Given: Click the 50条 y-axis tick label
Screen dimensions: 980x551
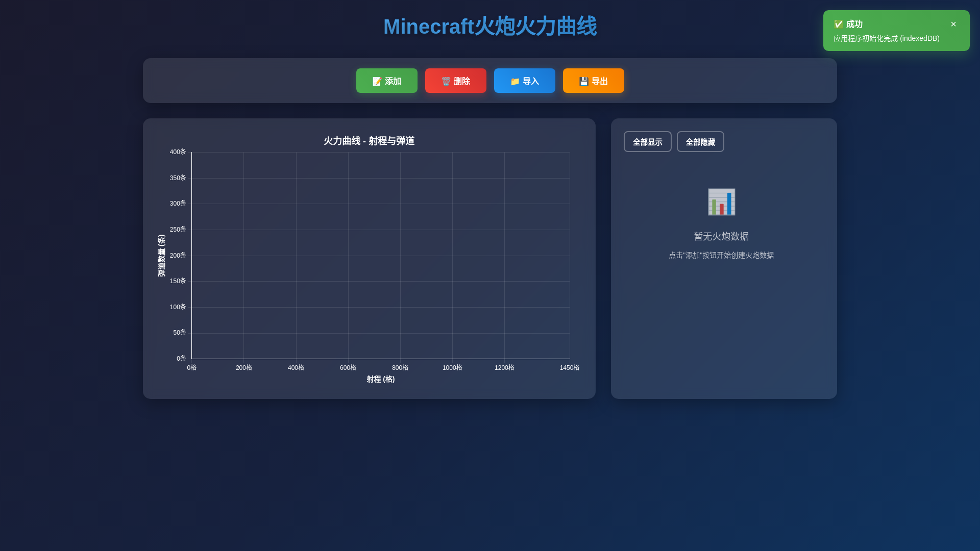Looking at the screenshot, I should point(179,333).
